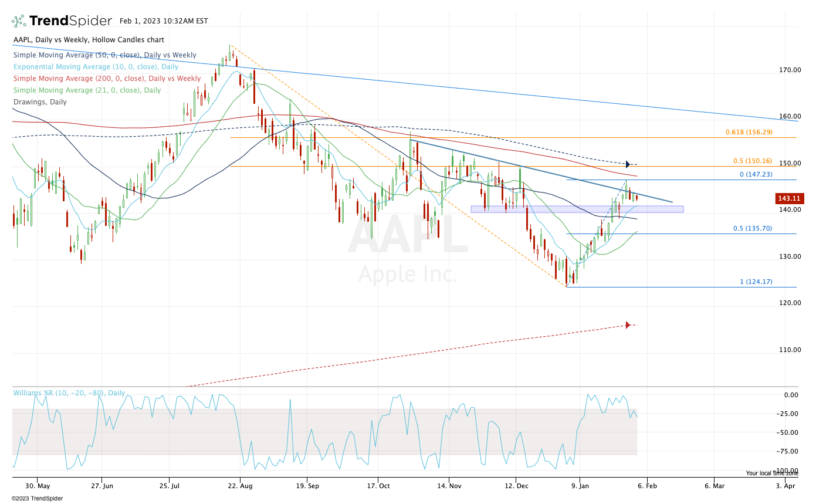This screenshot has width=816, height=504.
Task: Click the 19. Sep date label
Action: [x=308, y=486]
